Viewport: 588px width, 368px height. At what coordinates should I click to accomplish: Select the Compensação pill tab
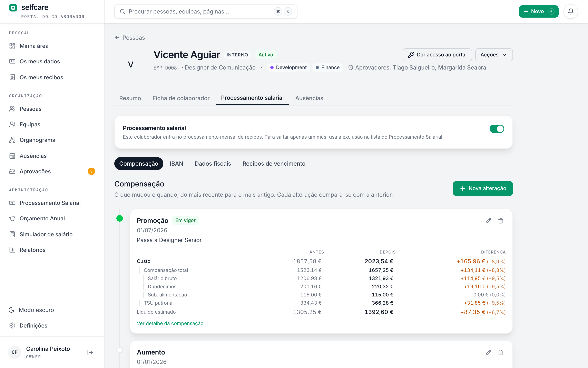coord(139,164)
